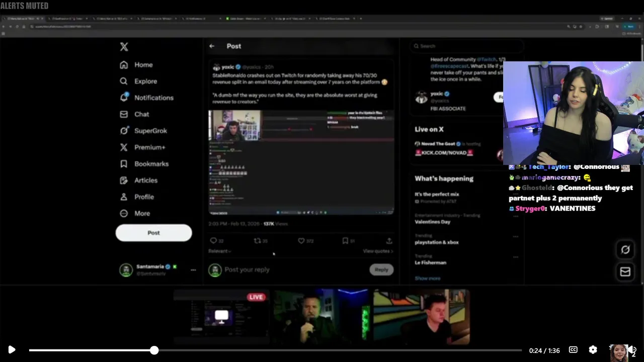Click the man with microphone thumbnail
This screenshot has height=362, width=644.
[321, 317]
